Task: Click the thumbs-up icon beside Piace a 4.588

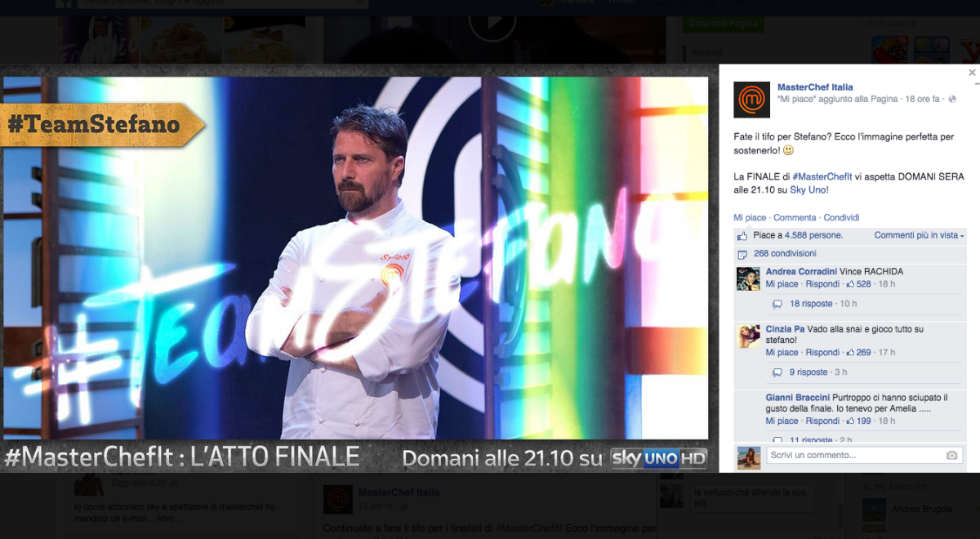Action: click(x=742, y=235)
